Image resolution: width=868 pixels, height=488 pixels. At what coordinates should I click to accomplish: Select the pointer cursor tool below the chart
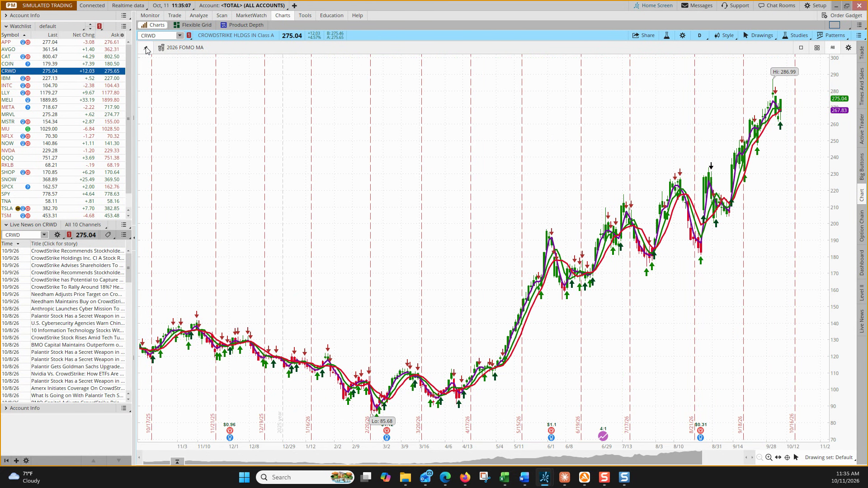pyautogui.click(x=796, y=457)
